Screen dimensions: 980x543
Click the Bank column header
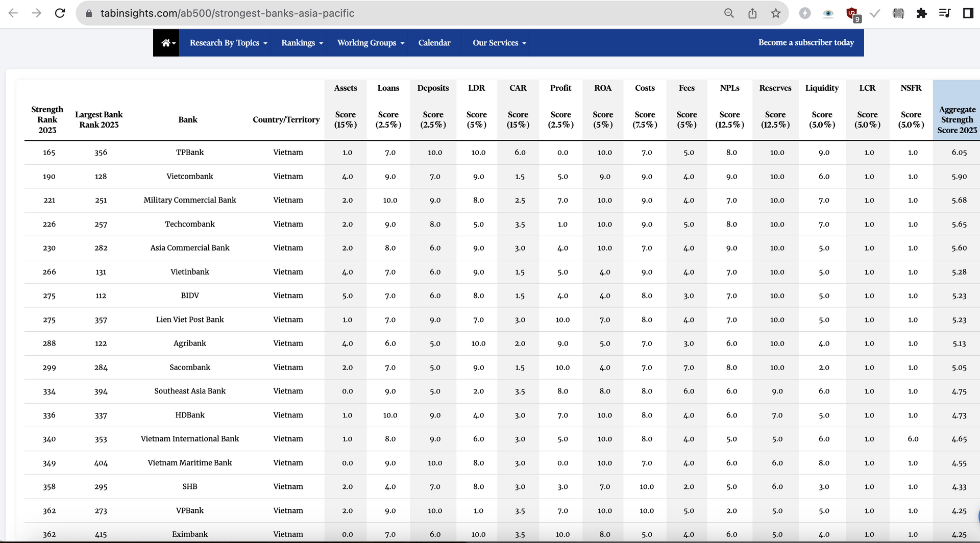188,119
